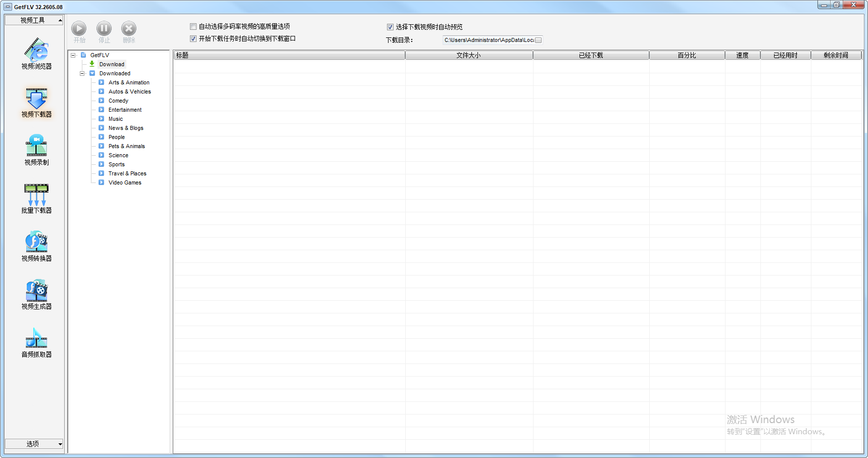Click the Autos & Vehicles category icon
This screenshot has width=868, height=458.
(102, 91)
